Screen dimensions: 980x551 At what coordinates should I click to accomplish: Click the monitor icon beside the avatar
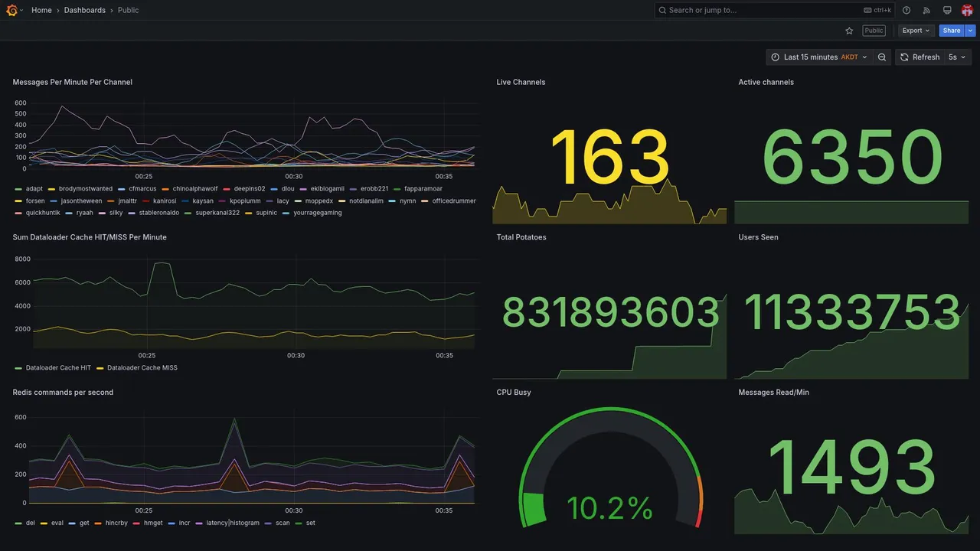pos(947,10)
